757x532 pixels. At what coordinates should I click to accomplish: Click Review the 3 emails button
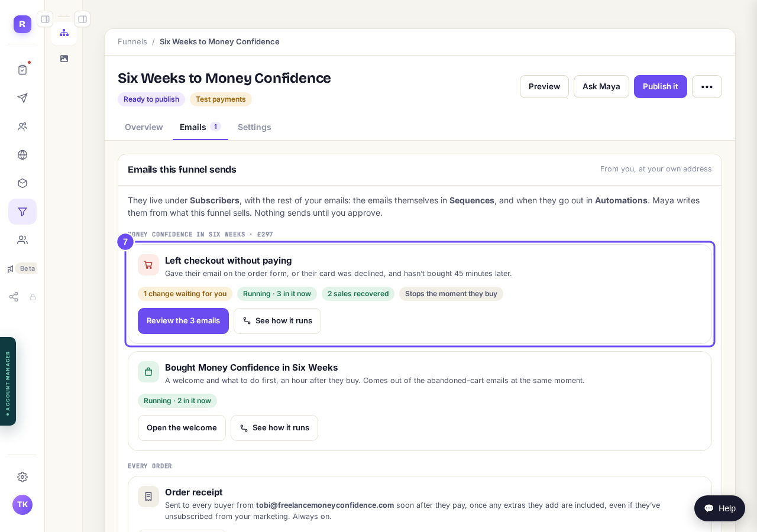[183, 321]
